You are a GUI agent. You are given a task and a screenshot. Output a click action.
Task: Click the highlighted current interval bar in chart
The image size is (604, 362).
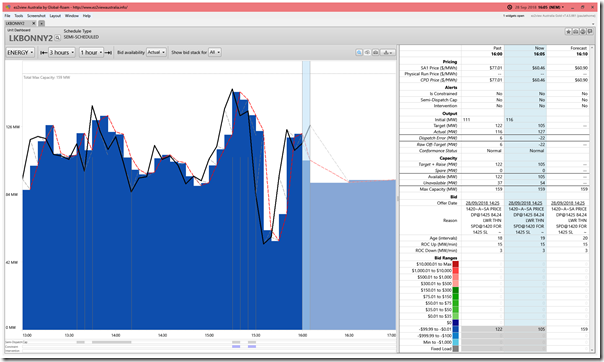[306, 195]
